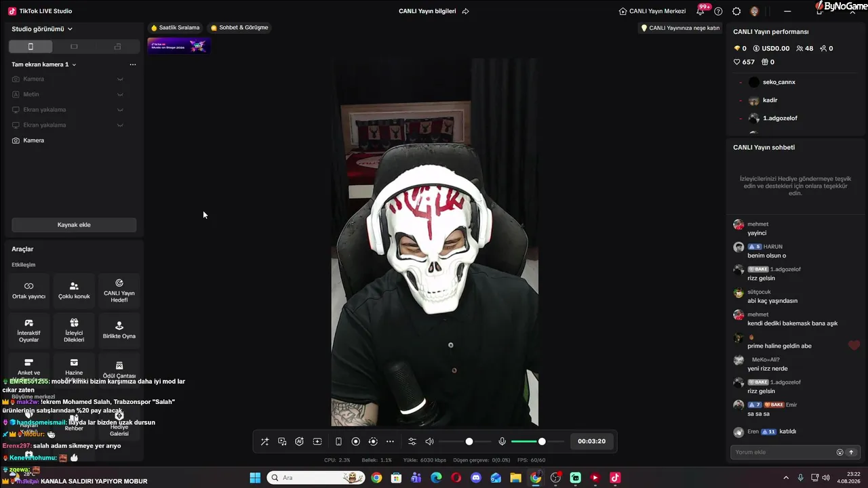Image resolution: width=868 pixels, height=488 pixels.
Task: Mute the microphone
Action: click(502, 441)
